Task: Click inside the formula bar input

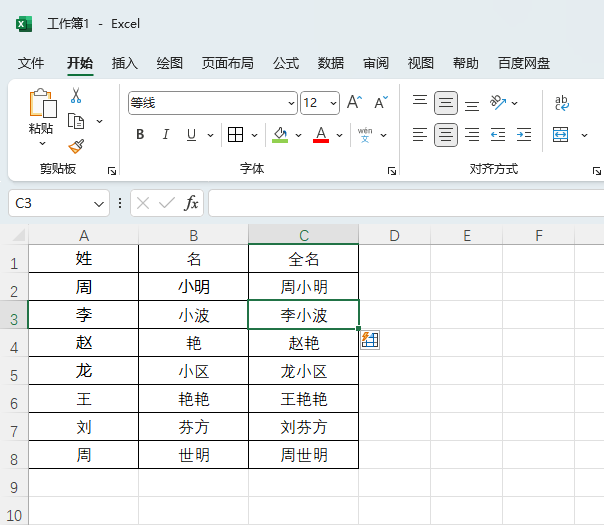Action: (x=406, y=203)
